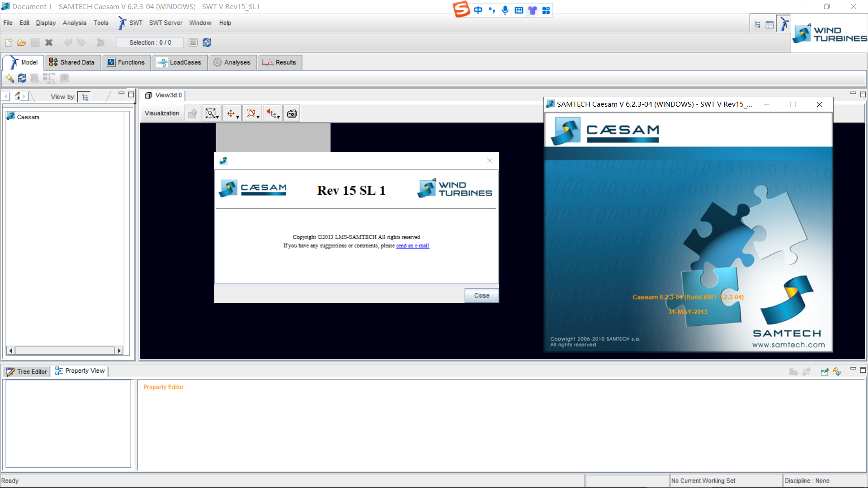The height and width of the screenshot is (488, 868).
Task: Switch to the Results tab
Action: pos(279,62)
